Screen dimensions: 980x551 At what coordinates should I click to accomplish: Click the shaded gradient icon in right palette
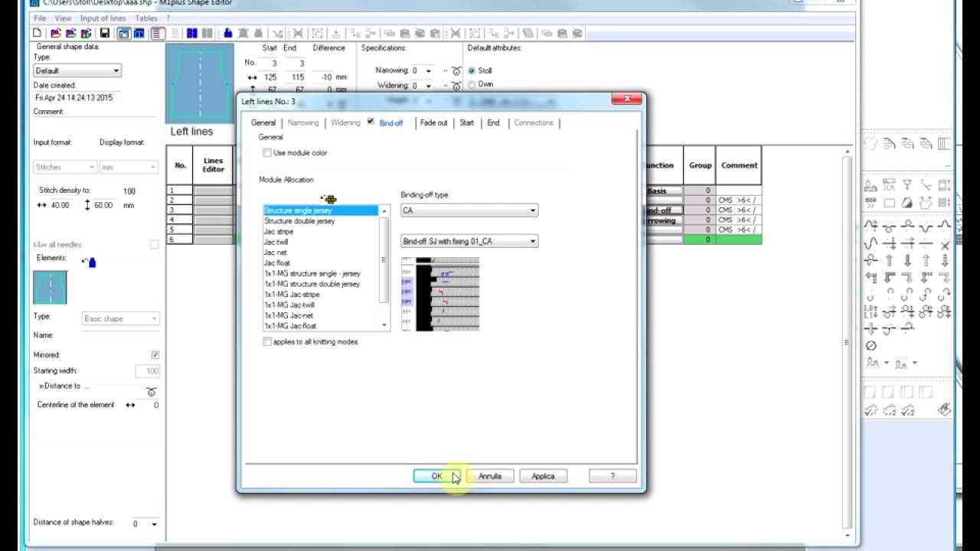[906, 203]
